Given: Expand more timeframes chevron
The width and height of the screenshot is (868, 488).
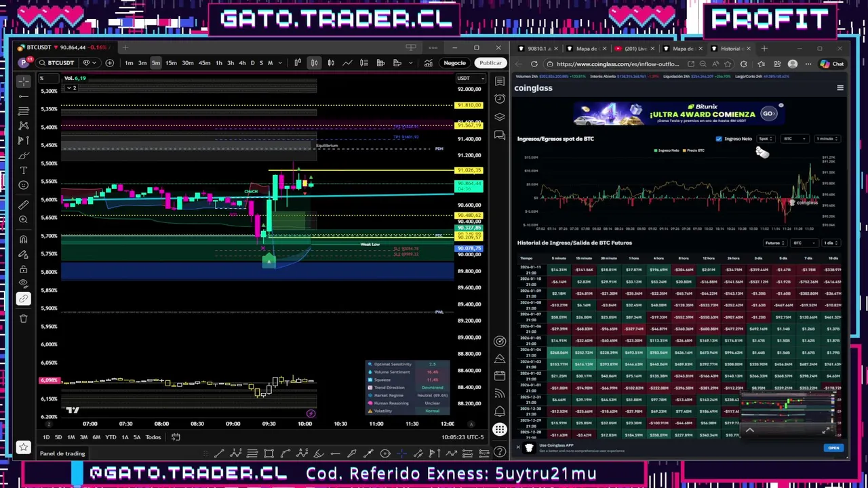Looking at the screenshot, I should coord(279,63).
